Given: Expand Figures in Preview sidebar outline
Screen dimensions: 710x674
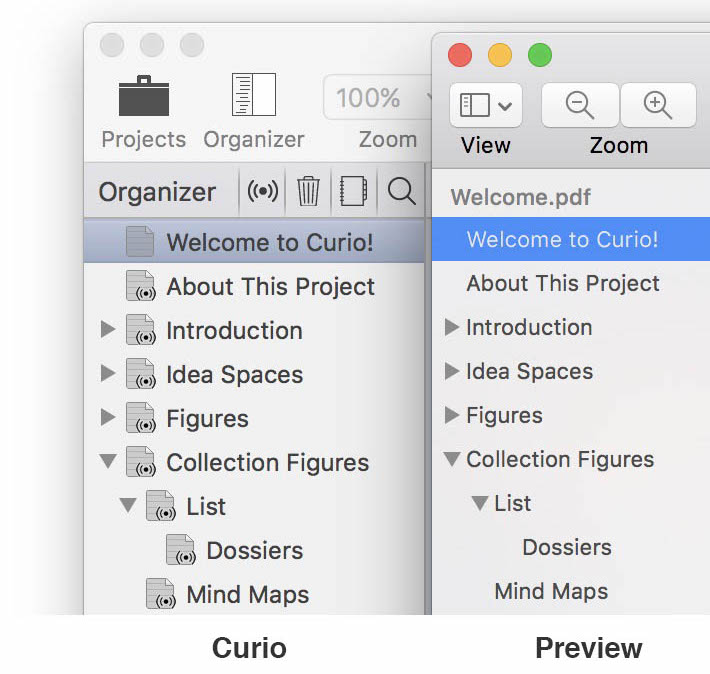Looking at the screenshot, I should click(452, 414).
